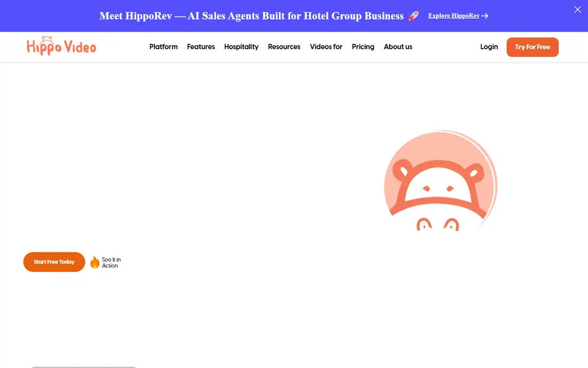Open the Explore HippoRev link
Viewport: 588px width, 368px height.
[458, 16]
